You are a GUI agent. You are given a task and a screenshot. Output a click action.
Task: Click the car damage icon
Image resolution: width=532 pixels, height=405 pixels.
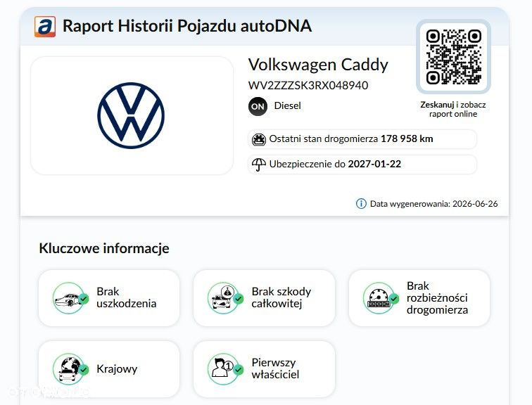70,298
